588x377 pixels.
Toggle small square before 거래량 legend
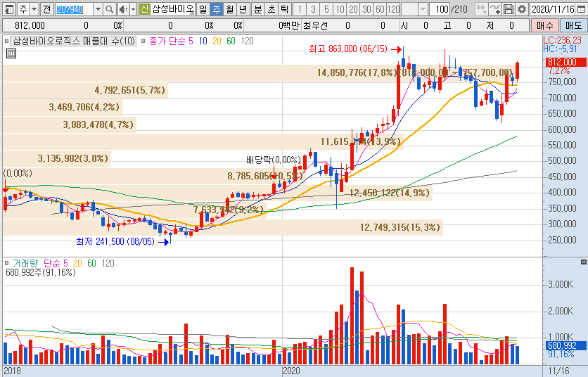[6, 263]
